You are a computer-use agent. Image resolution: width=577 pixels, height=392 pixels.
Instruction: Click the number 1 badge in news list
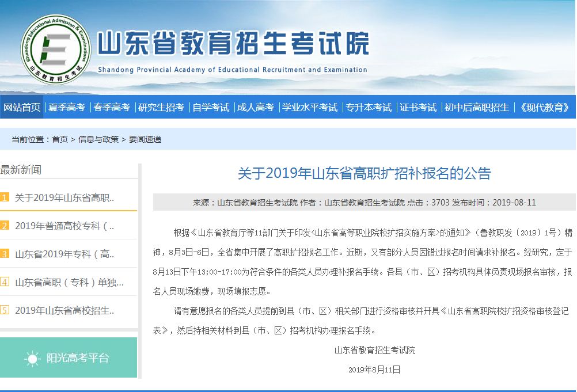[x=5, y=197]
